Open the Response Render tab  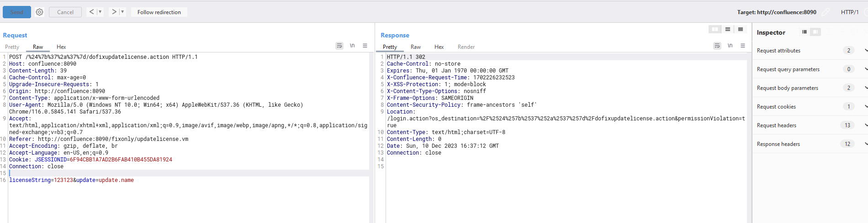pos(466,47)
